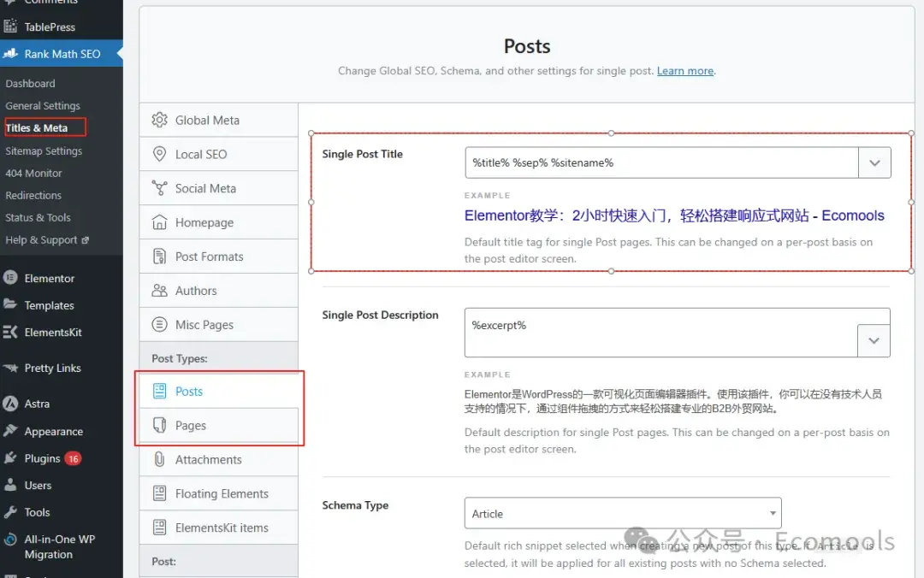Image resolution: width=924 pixels, height=578 pixels.
Task: Expand Single Post Description variable dropdown
Action: pos(874,341)
